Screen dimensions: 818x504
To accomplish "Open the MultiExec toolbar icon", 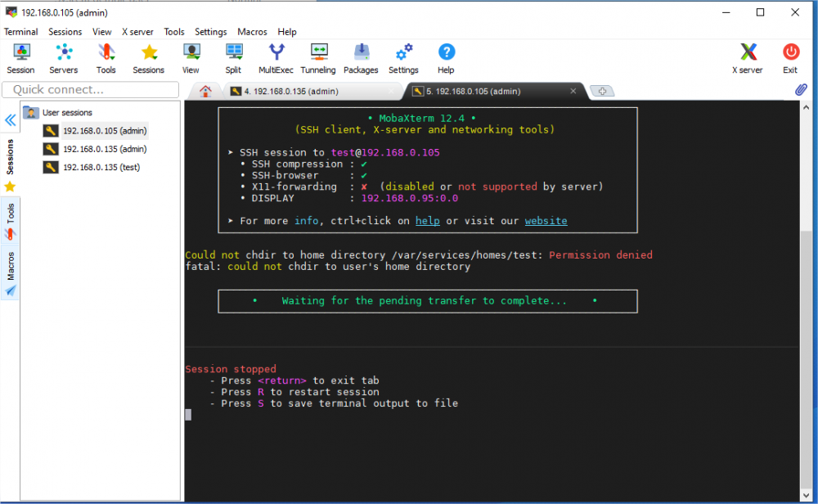I will point(276,58).
